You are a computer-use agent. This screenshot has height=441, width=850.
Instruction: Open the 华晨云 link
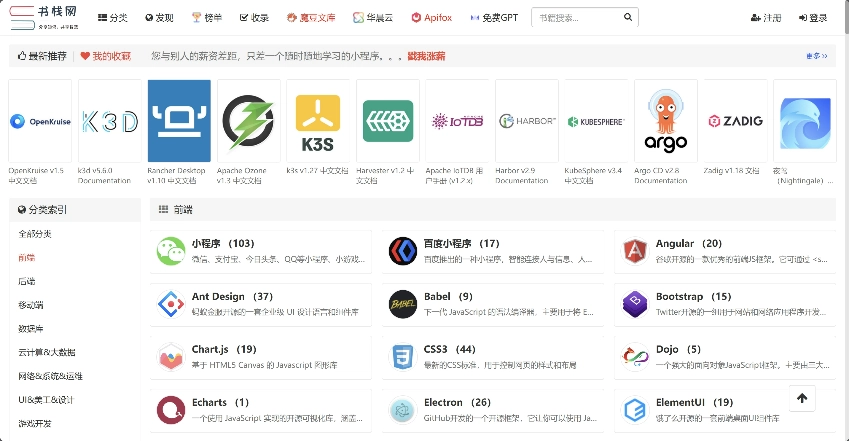[x=372, y=18]
